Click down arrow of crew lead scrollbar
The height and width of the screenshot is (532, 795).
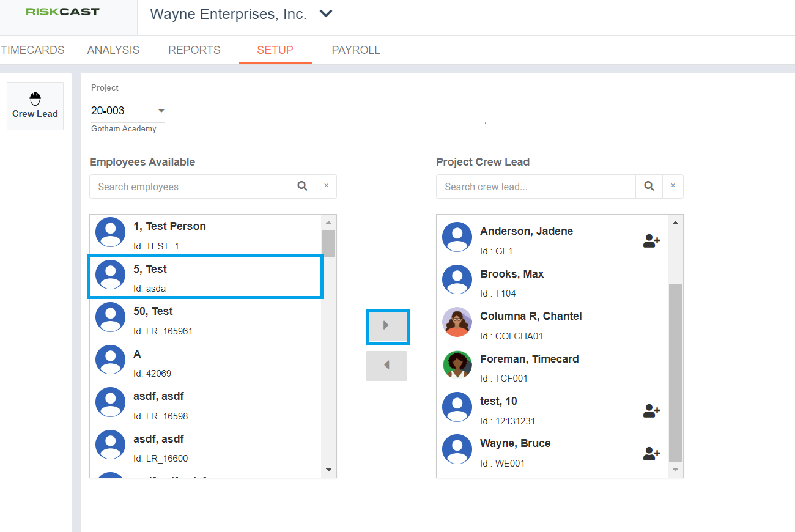click(675, 470)
